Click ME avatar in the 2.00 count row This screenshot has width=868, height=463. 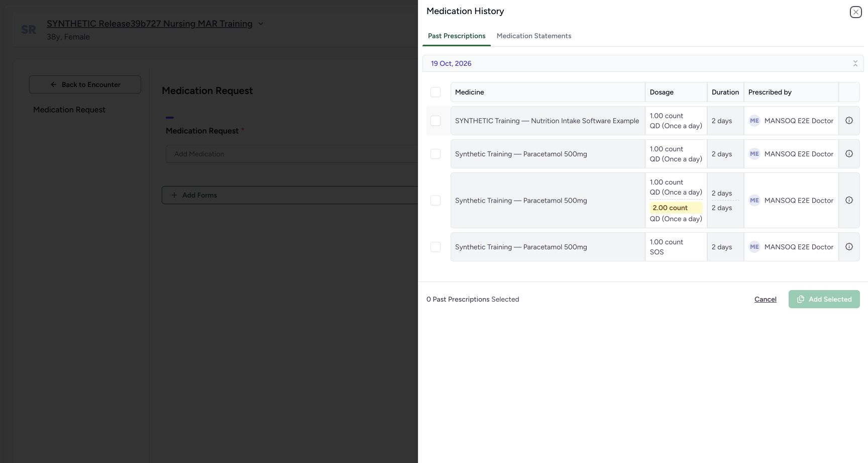754,200
